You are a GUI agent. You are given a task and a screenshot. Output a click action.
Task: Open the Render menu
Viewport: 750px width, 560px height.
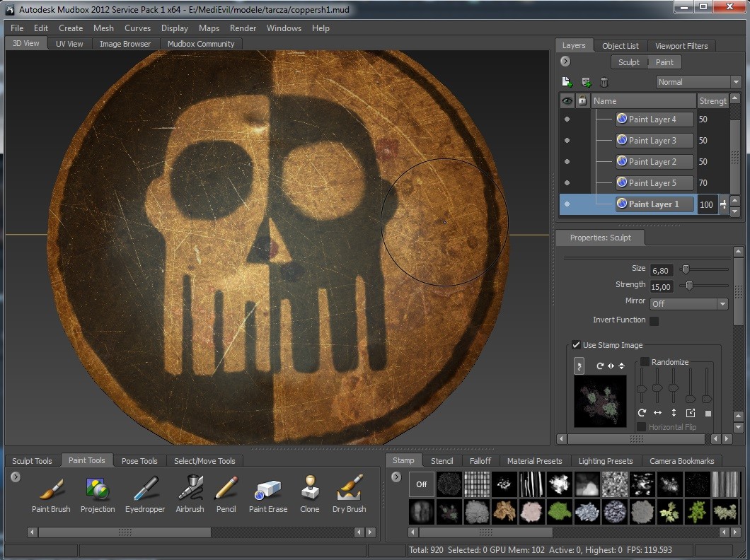[243, 28]
